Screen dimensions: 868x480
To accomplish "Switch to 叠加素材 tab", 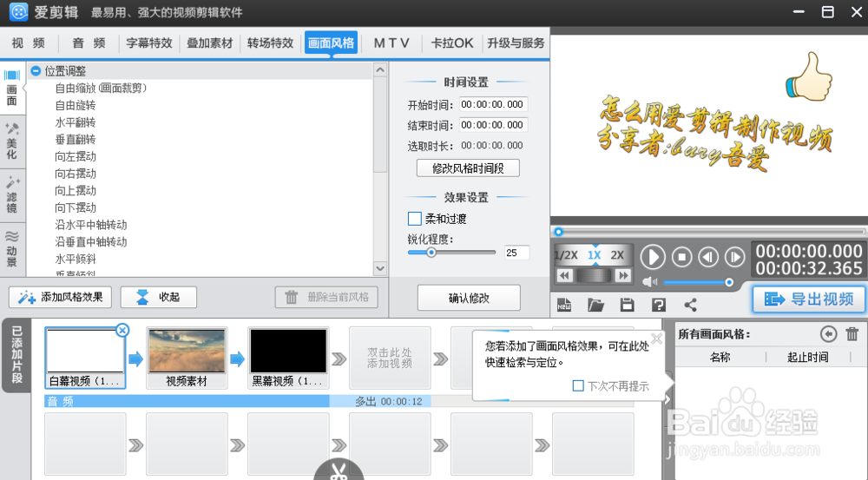I will (209, 43).
